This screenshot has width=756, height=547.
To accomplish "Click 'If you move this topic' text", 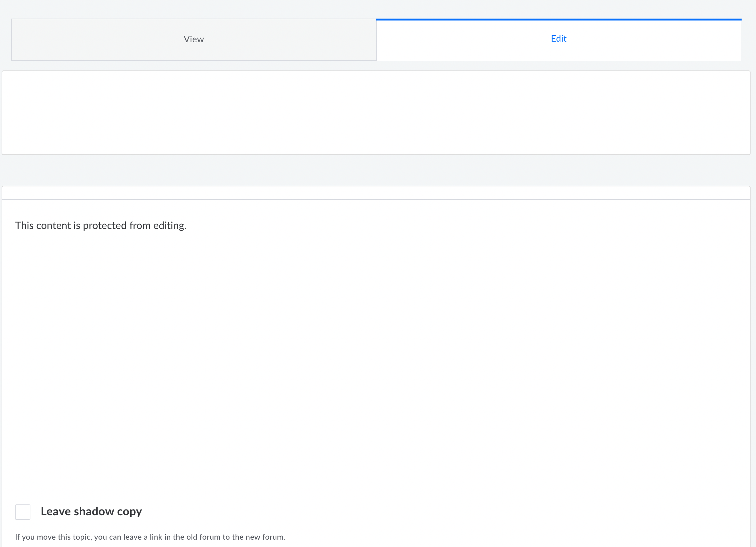I will 53,537.
